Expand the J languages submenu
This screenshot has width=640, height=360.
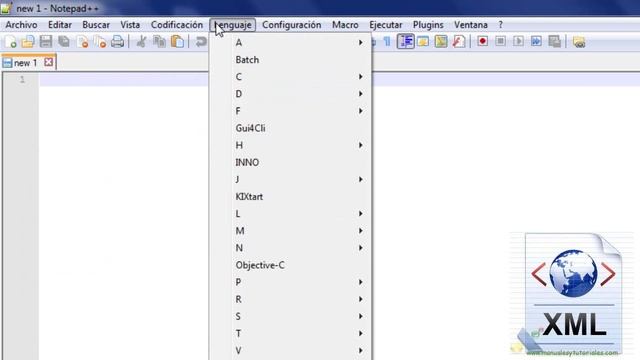(x=291, y=180)
